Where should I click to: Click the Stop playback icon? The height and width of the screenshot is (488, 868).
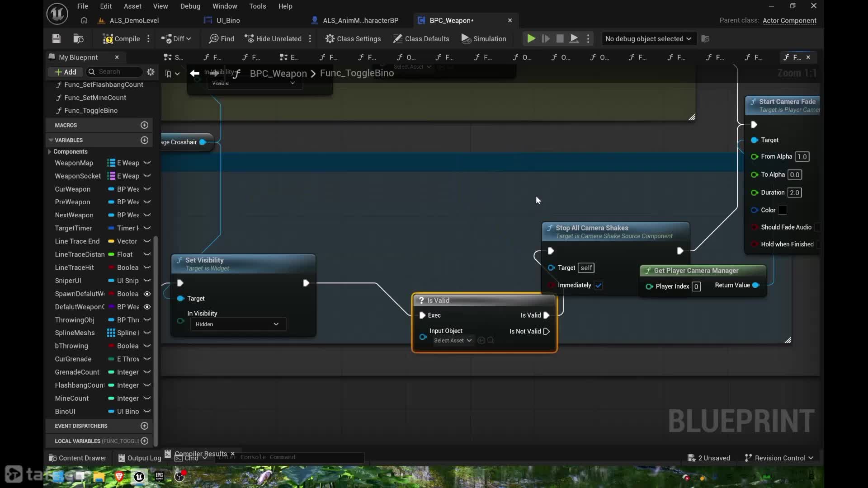[x=560, y=39]
